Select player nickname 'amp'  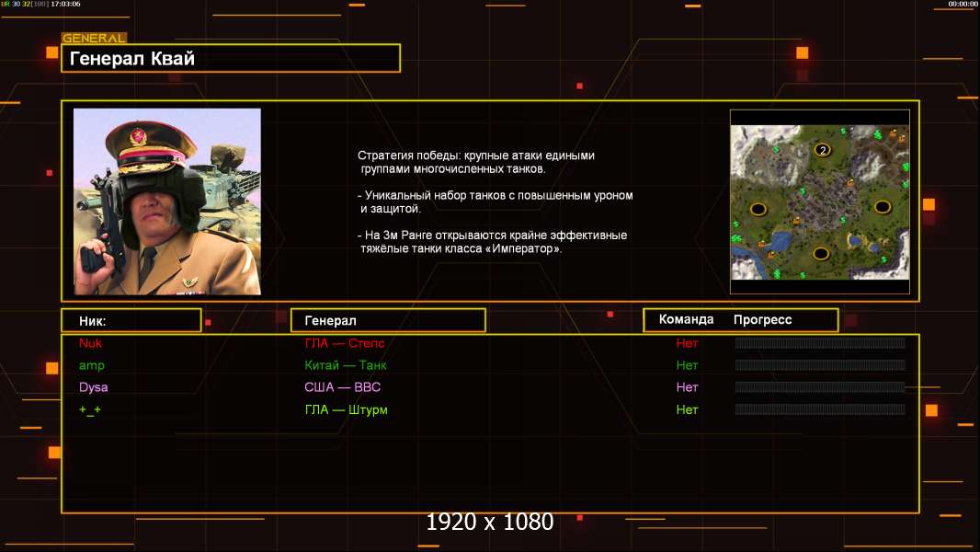click(92, 366)
